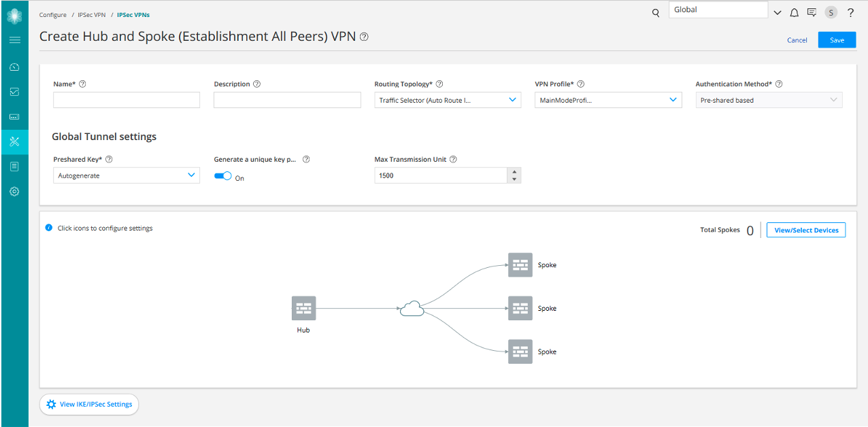Open the feedback chat bubble icon
The image size is (868, 427).
coord(812,12)
